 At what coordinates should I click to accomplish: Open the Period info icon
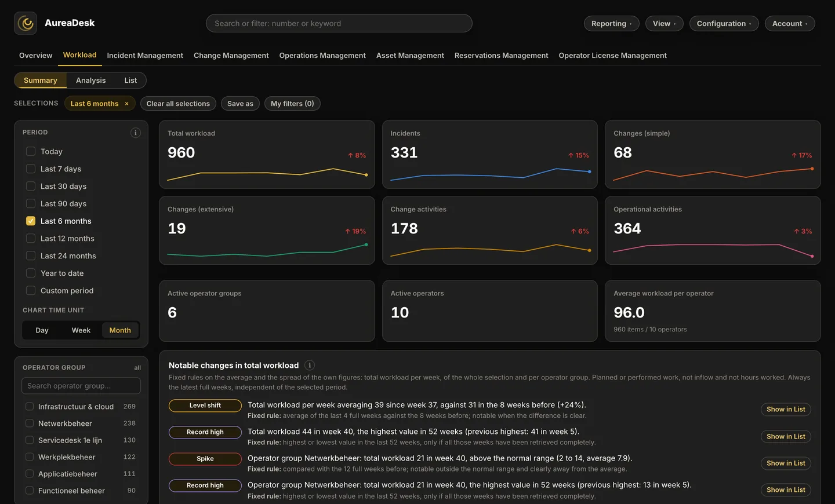pyautogui.click(x=136, y=133)
